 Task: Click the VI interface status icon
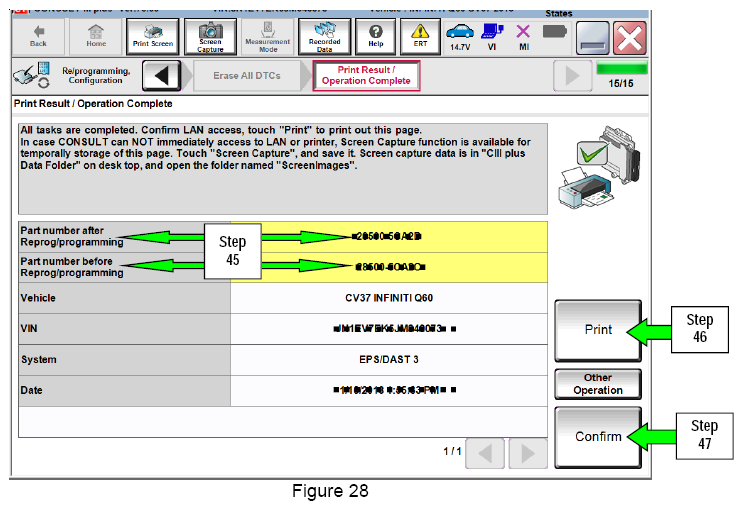coord(492,37)
